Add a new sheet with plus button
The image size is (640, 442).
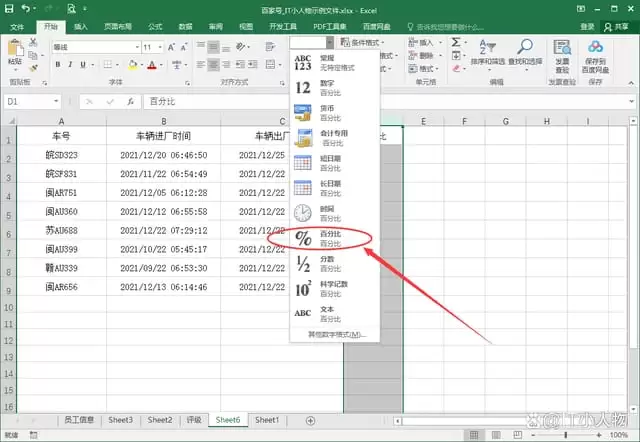[310, 420]
